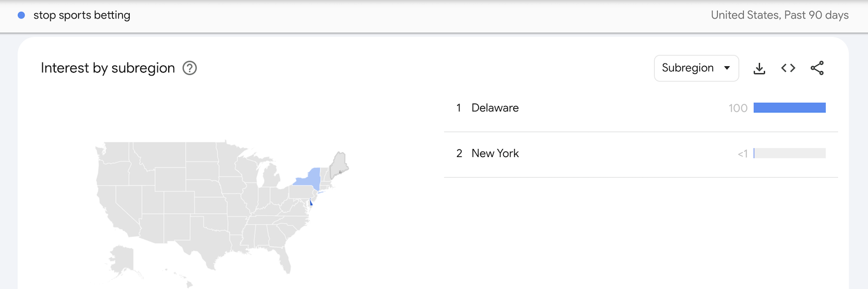Click the "stop sports betting" search term
Screen dimensions: 868x289
tap(82, 15)
